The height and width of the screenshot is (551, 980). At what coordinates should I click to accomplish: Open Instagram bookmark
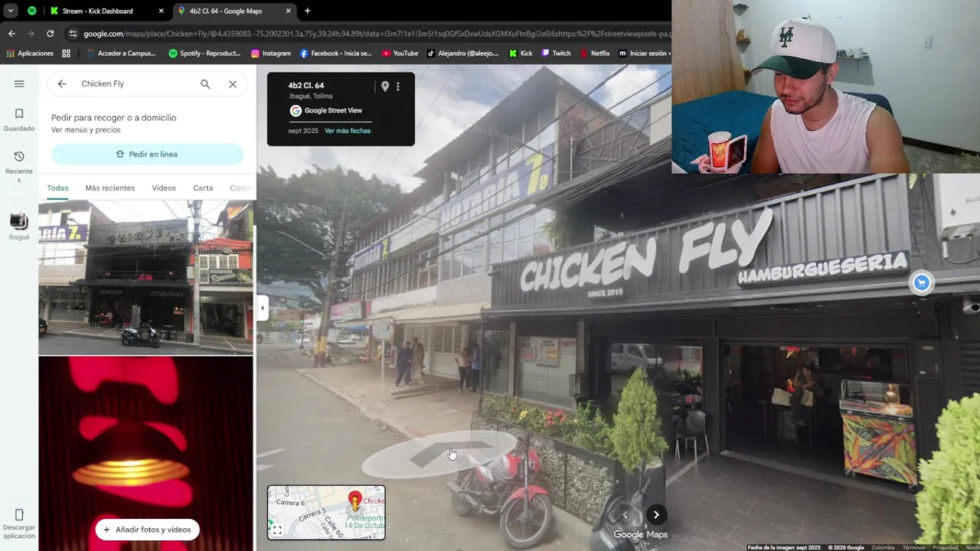[x=271, y=54]
